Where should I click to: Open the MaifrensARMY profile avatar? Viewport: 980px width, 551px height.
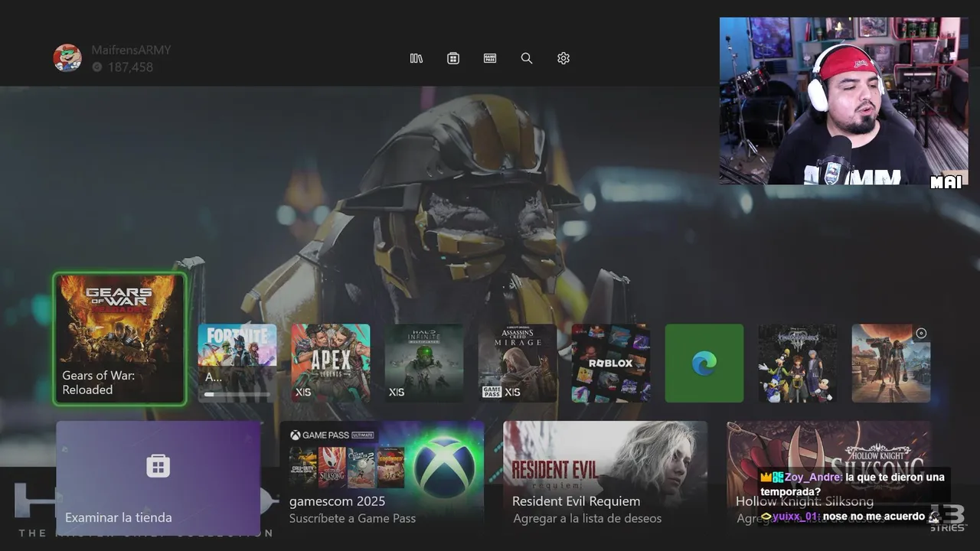click(67, 58)
